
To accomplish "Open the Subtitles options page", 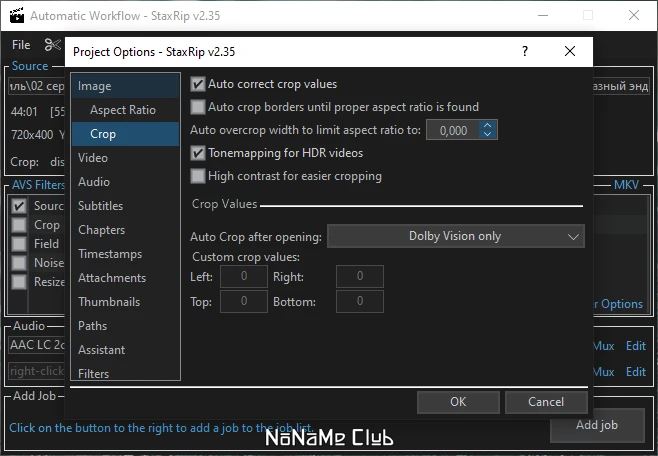I will pos(101,206).
